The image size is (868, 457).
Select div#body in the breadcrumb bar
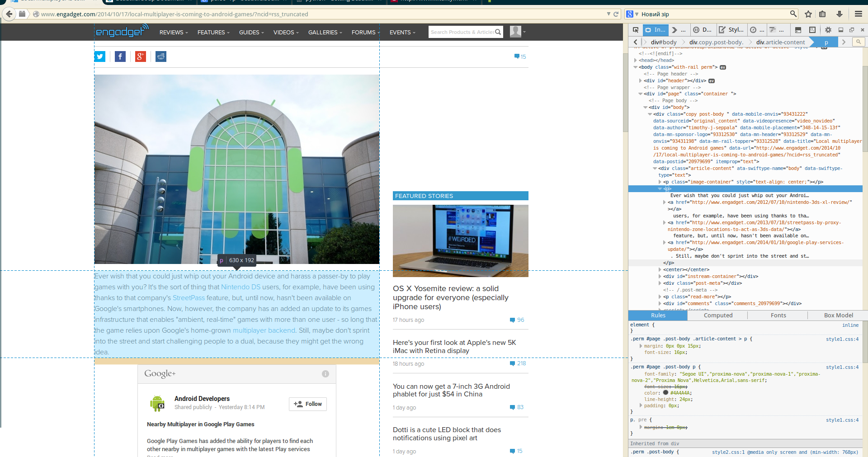tap(664, 42)
